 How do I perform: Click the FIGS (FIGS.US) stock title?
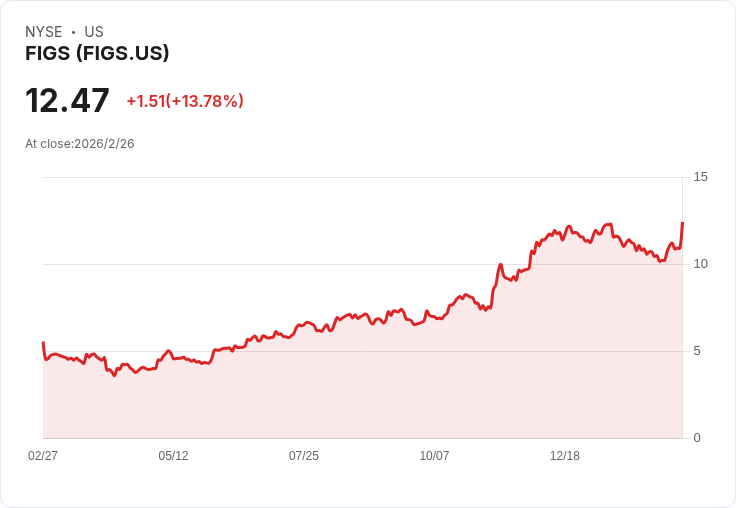(97, 53)
